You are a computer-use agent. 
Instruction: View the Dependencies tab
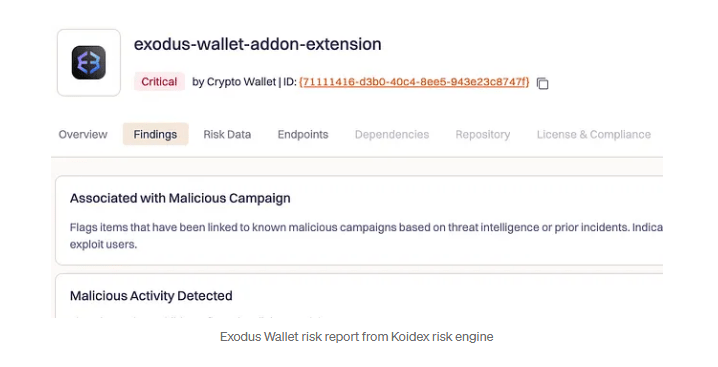pyautogui.click(x=392, y=134)
